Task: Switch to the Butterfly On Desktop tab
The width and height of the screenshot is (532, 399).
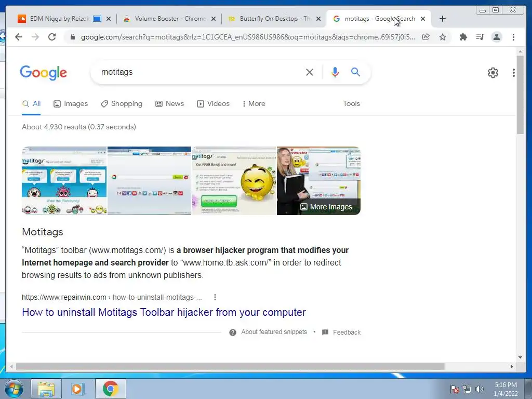Action: pyautogui.click(x=275, y=19)
